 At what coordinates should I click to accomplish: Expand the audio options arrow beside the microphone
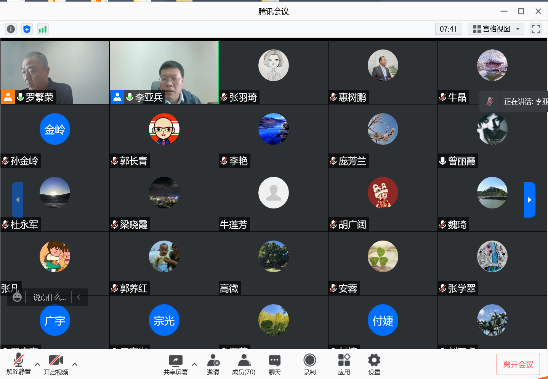pos(37,364)
